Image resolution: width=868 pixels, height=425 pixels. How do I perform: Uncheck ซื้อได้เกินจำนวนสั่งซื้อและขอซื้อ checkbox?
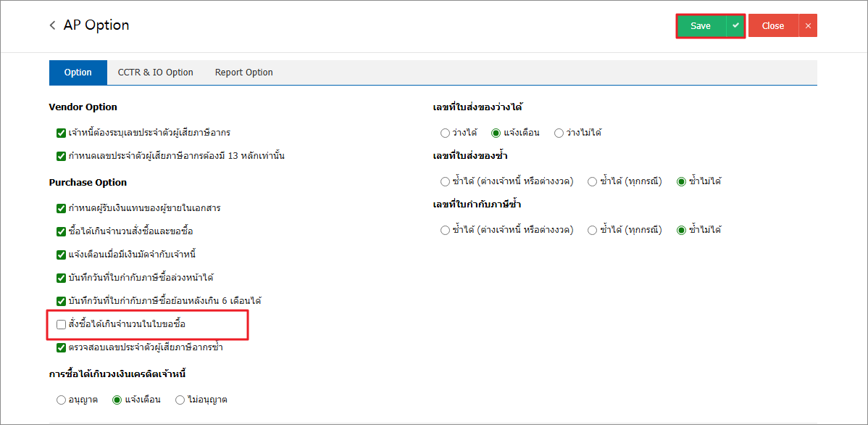62,231
